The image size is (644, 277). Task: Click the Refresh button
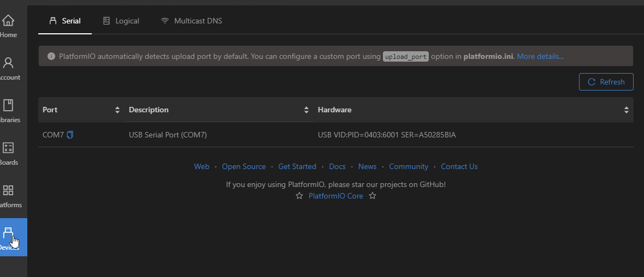click(606, 82)
